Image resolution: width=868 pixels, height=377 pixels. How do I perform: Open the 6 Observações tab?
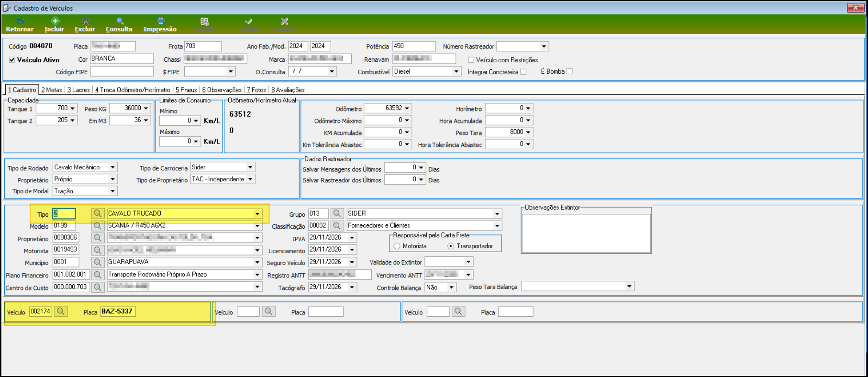click(222, 90)
